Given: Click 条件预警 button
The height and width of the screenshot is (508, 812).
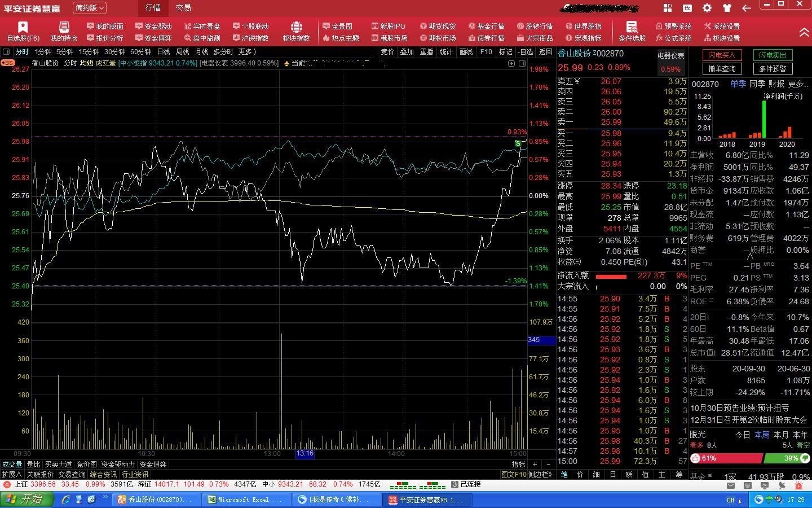Looking at the screenshot, I should click(773, 68).
